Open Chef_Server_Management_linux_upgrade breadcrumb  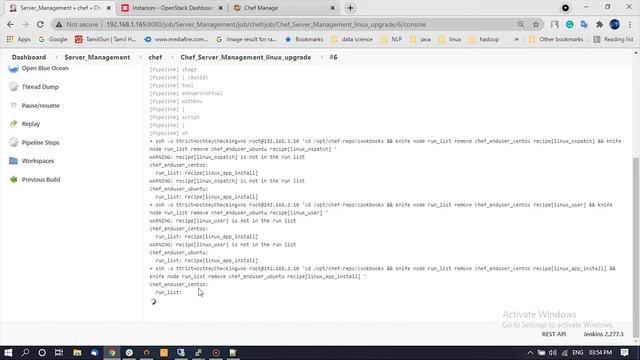[x=246, y=57]
